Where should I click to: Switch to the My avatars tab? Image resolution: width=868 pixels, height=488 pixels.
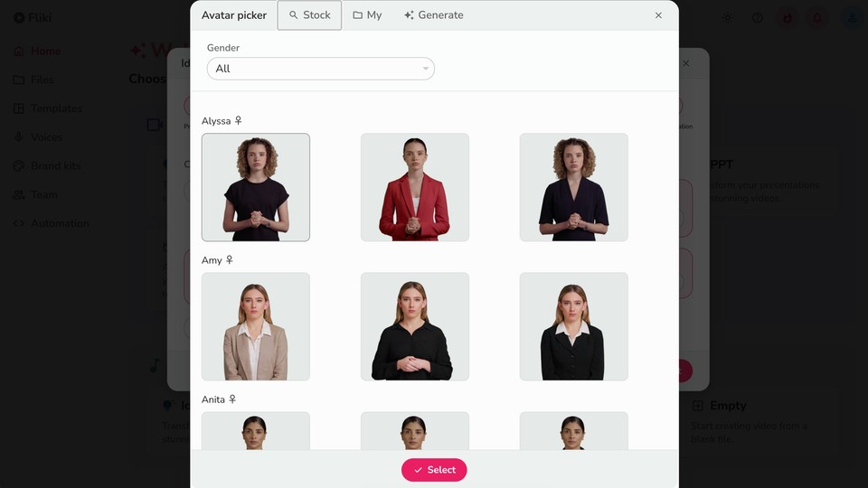pos(368,15)
